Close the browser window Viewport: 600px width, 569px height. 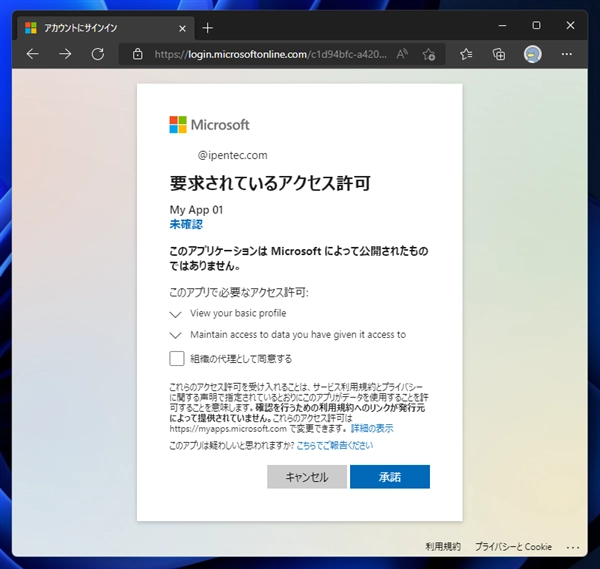pos(570,25)
